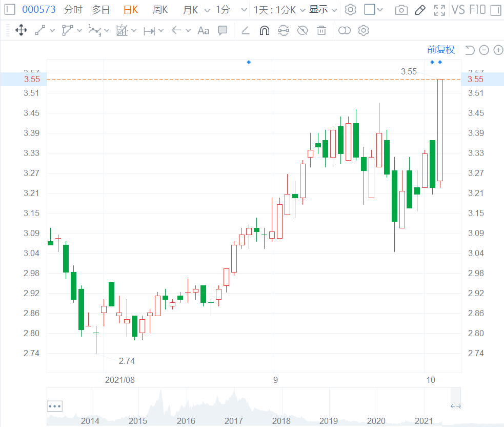Open the three-dots button in timeline overview
This screenshot has width=504, height=427.
[x=55, y=406]
